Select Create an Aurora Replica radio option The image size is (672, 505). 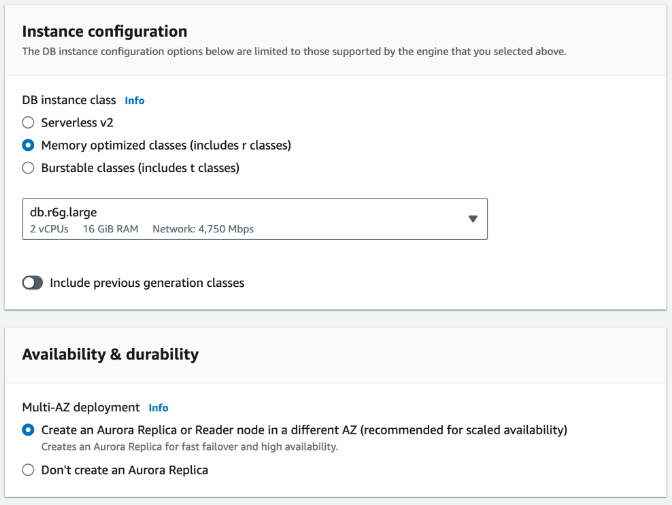pyautogui.click(x=28, y=430)
